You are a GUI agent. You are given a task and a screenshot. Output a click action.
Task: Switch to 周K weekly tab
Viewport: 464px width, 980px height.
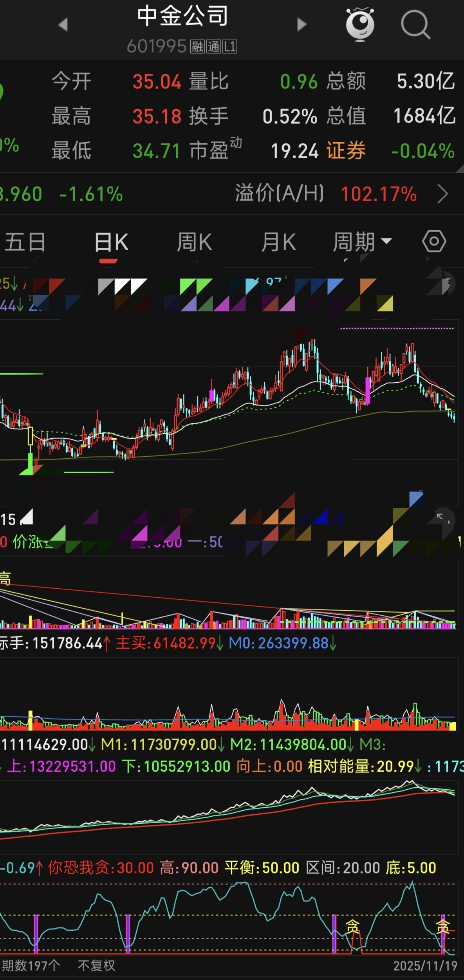point(194,242)
